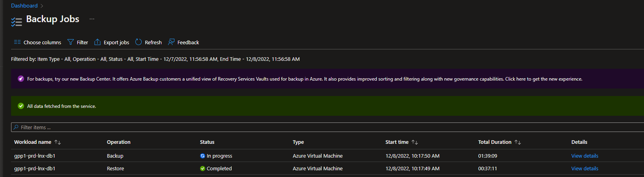Viewport: 644px width, 177px height.
Task: Click start time 12/8/2022, 10:17:50 AM
Action: [412, 156]
